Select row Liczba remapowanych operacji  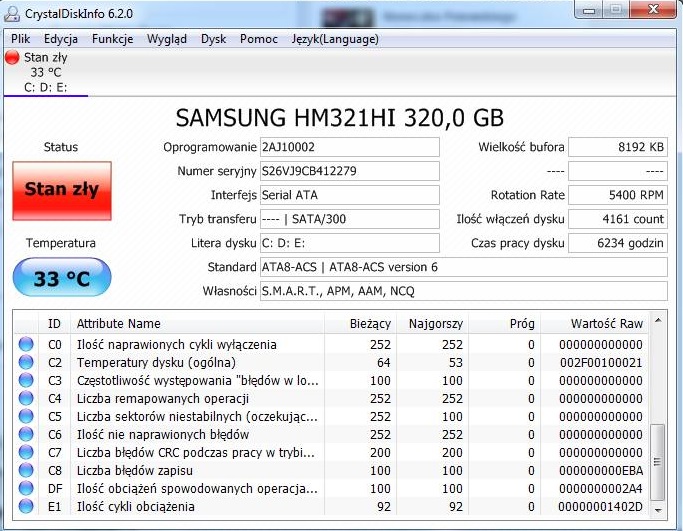tap(331, 398)
